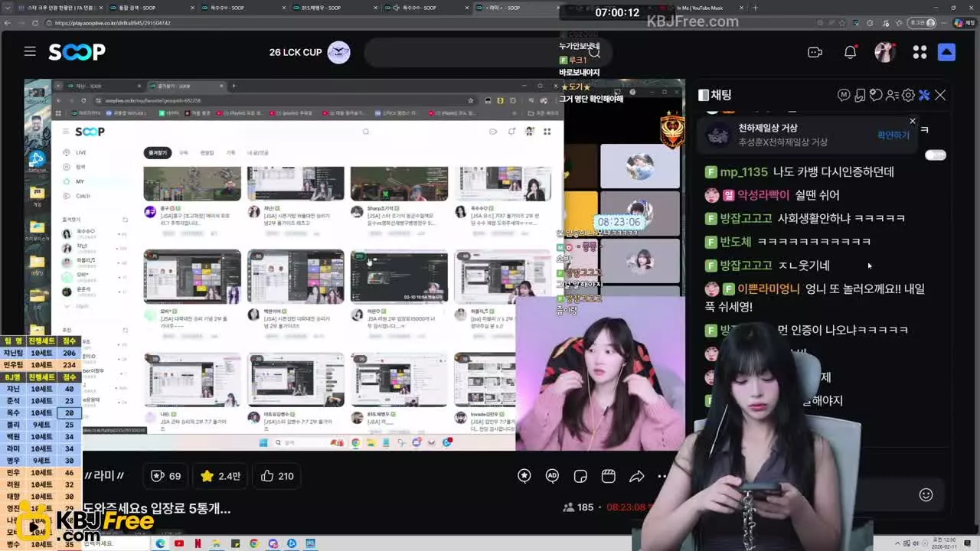Viewport: 980px width, 551px height.
Task: Click the favorite star button showing 2.4만
Action: coord(220,476)
